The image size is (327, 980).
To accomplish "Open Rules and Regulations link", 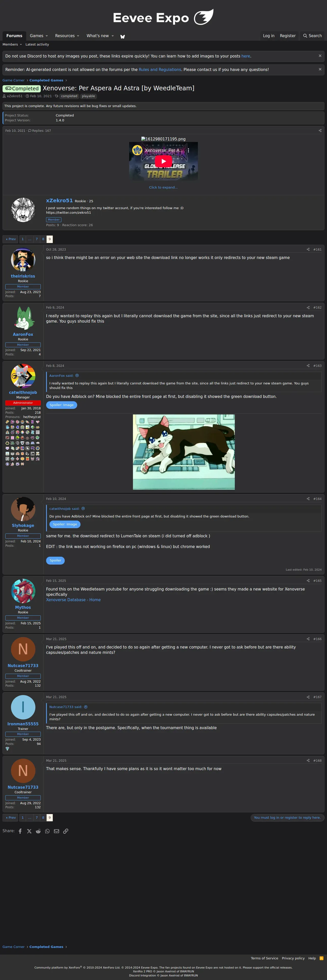I will click(160, 70).
